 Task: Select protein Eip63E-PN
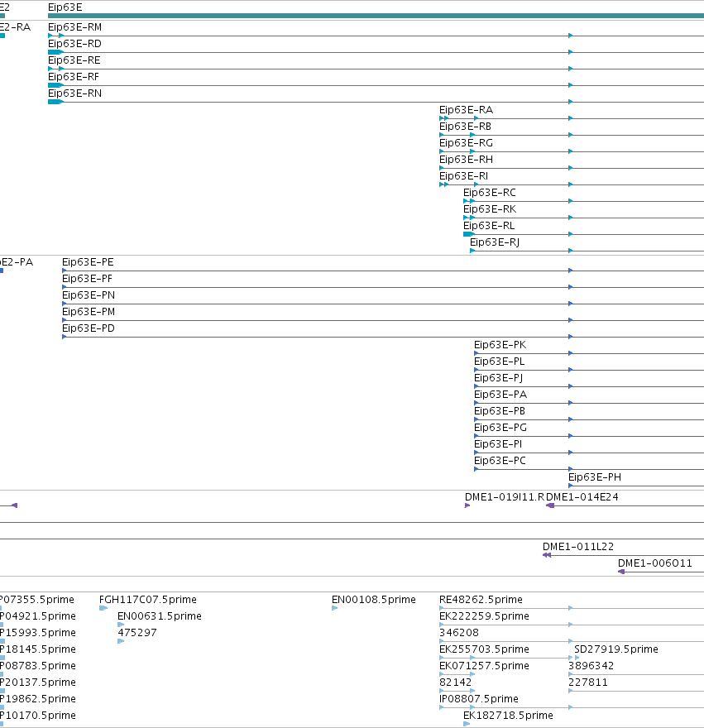pos(89,295)
